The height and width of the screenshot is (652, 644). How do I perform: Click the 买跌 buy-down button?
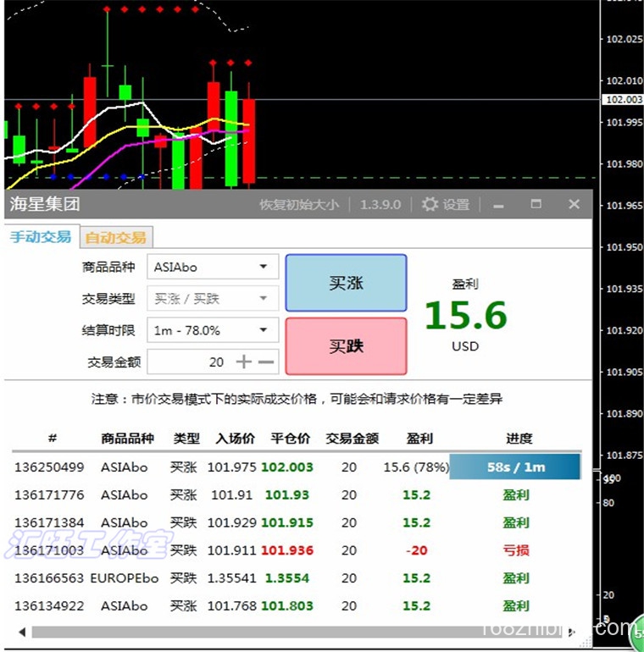click(346, 346)
